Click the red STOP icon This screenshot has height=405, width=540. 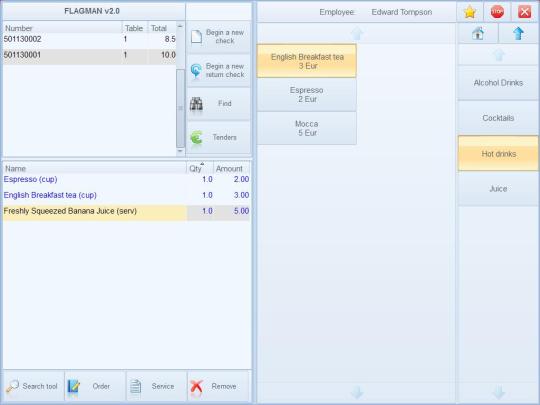coord(497,12)
